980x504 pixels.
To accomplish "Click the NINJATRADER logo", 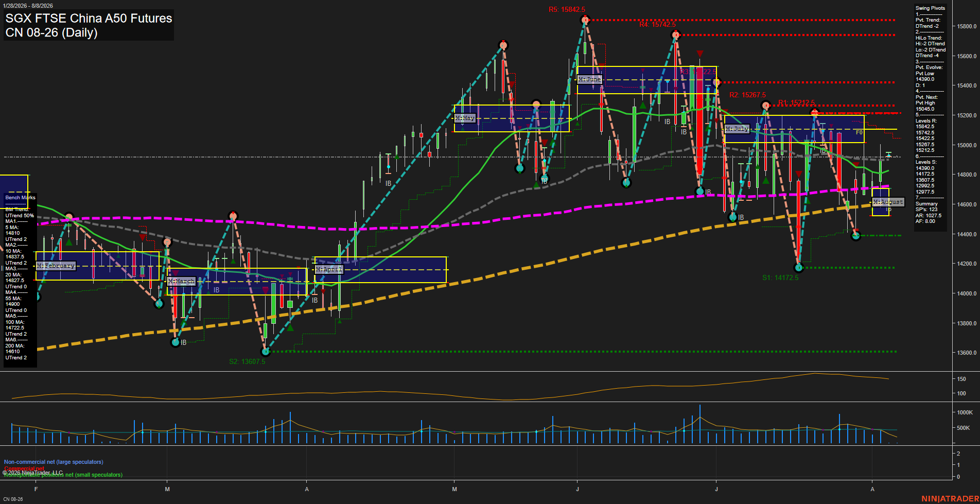I will point(950,499).
